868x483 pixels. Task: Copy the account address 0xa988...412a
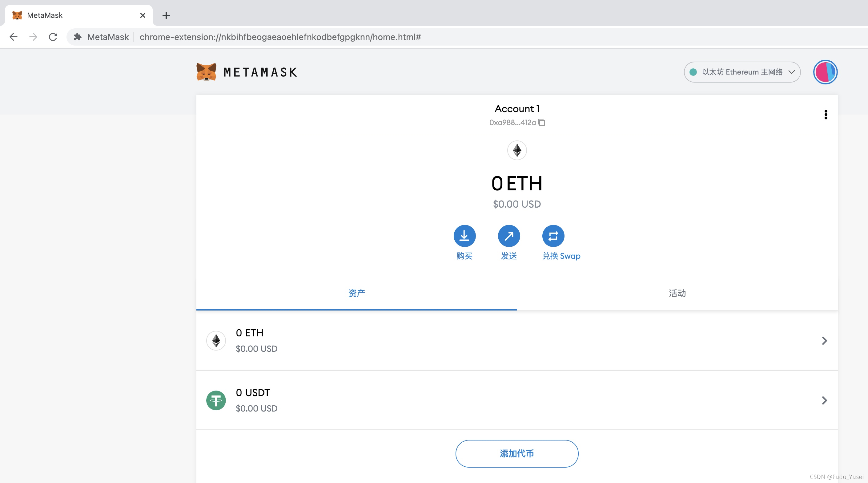(x=541, y=122)
